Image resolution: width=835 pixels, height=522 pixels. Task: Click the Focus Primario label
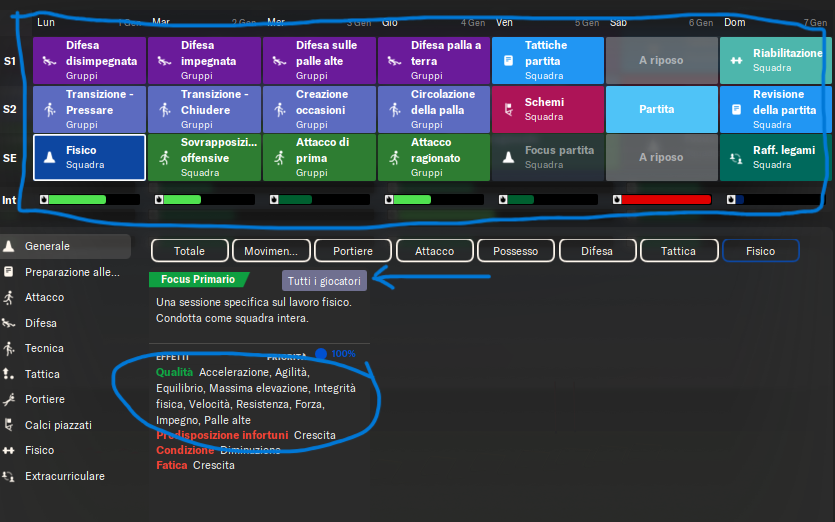point(198,279)
